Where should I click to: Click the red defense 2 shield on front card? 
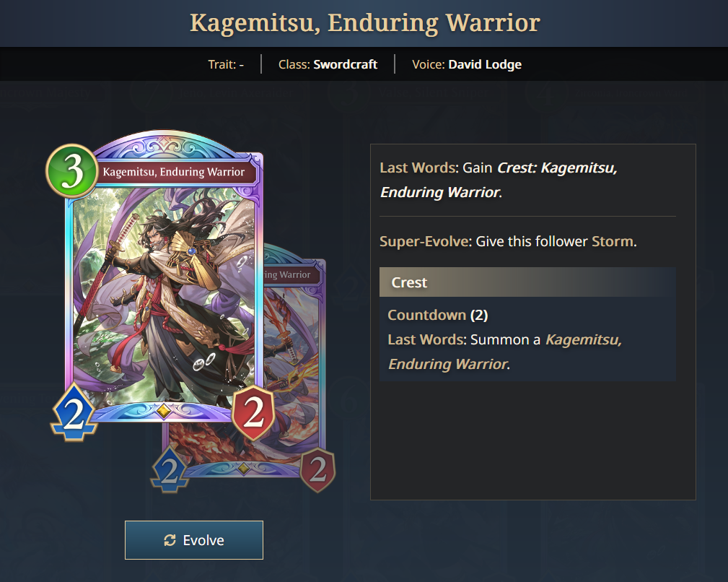click(253, 412)
